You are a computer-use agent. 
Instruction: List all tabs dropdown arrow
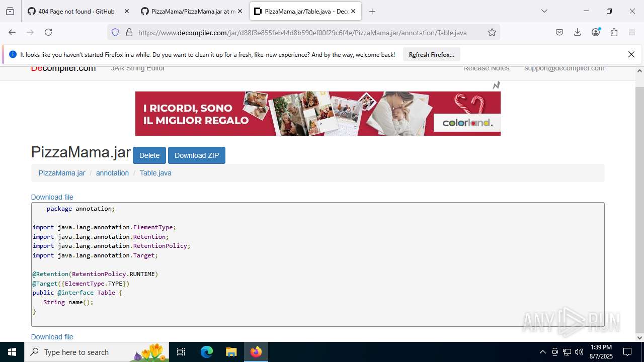click(x=544, y=11)
